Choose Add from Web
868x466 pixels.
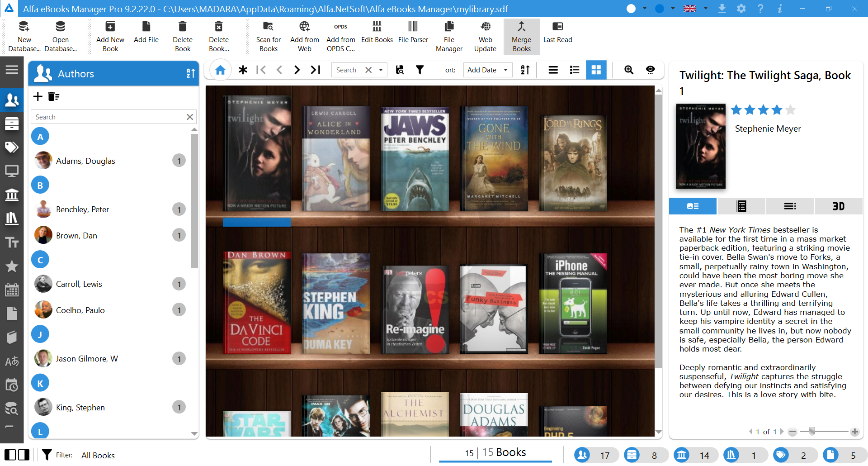(x=305, y=36)
